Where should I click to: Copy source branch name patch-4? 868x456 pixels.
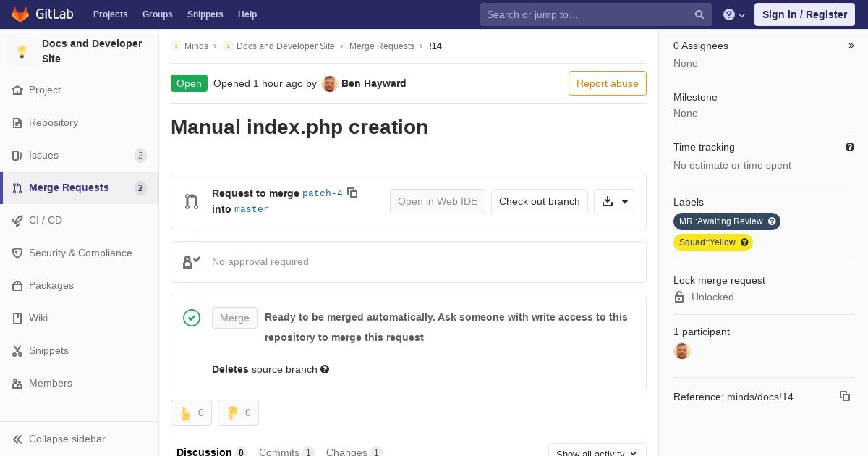(352, 193)
